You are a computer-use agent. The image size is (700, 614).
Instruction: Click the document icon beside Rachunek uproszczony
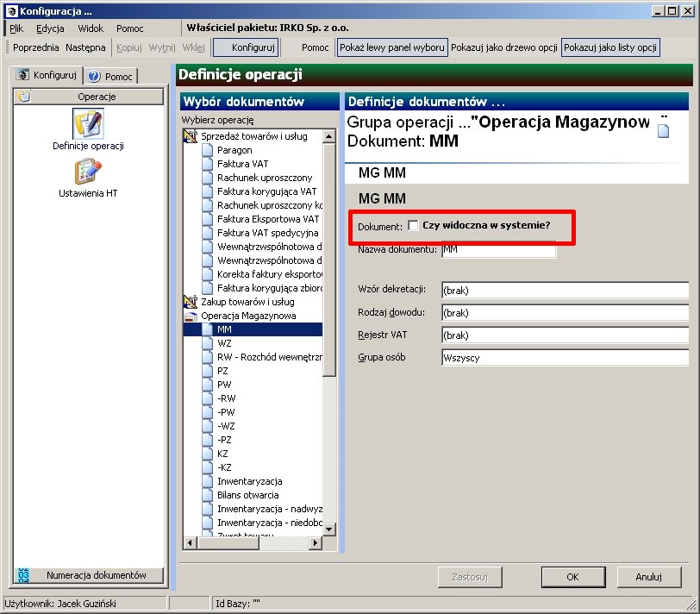[207, 178]
